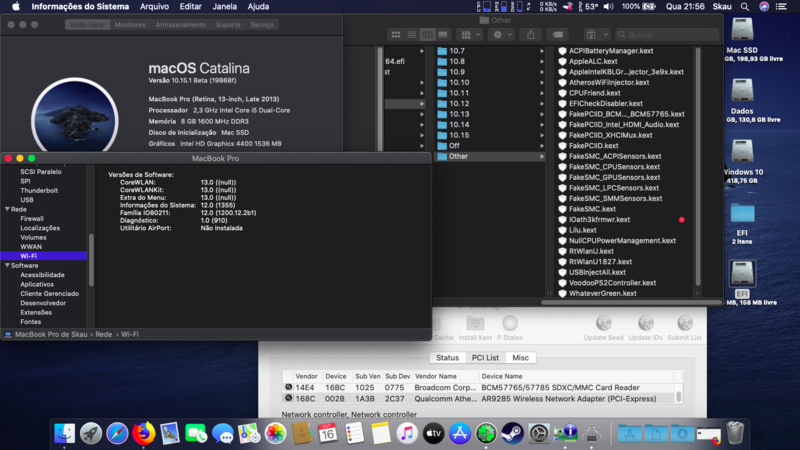Viewport: 800px width, 450px height.
Task: Select Wi-Fi in the sidebar
Action: (x=28, y=256)
